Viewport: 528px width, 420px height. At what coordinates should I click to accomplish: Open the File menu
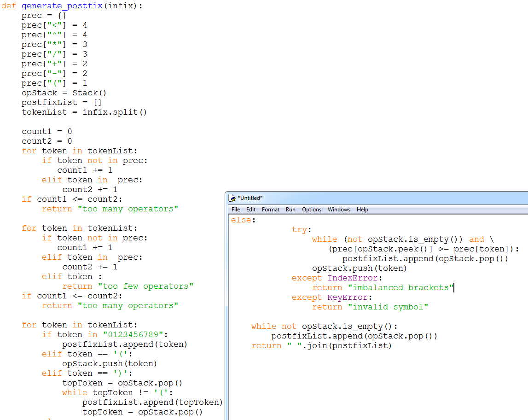(x=235, y=209)
